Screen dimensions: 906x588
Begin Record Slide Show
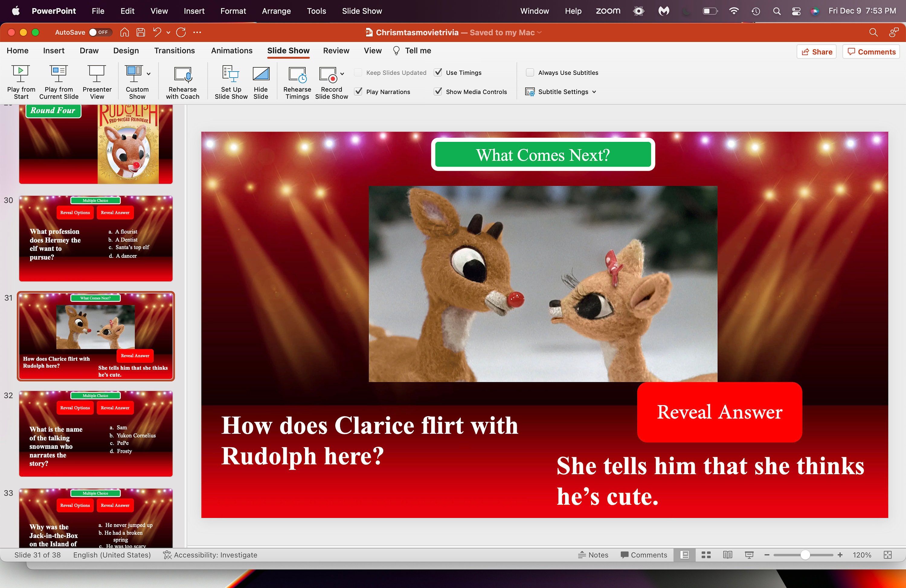[329, 81]
